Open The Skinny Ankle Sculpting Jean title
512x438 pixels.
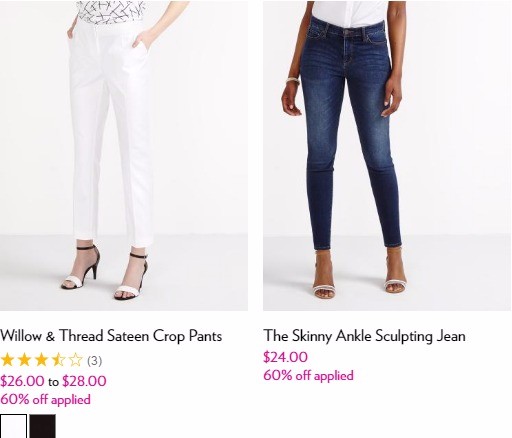point(364,336)
